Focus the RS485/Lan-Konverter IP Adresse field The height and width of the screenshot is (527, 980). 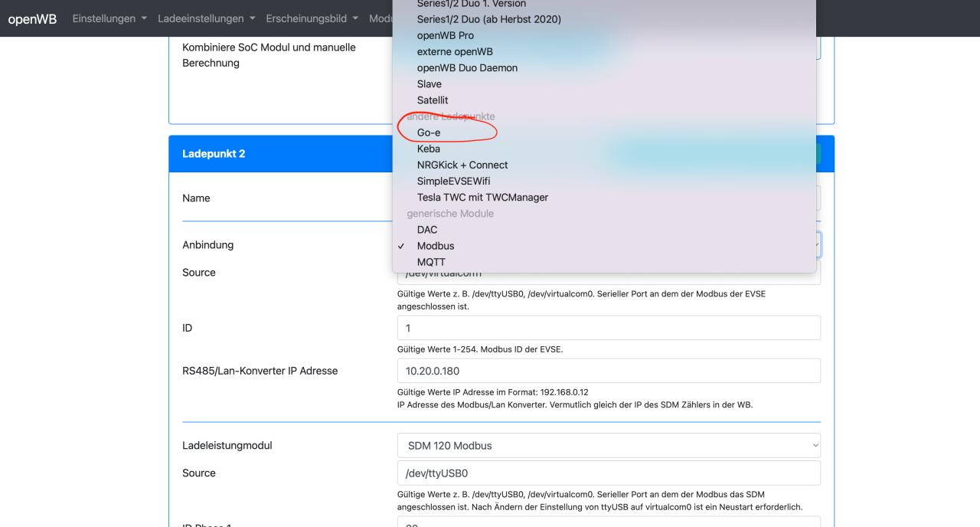click(x=609, y=371)
